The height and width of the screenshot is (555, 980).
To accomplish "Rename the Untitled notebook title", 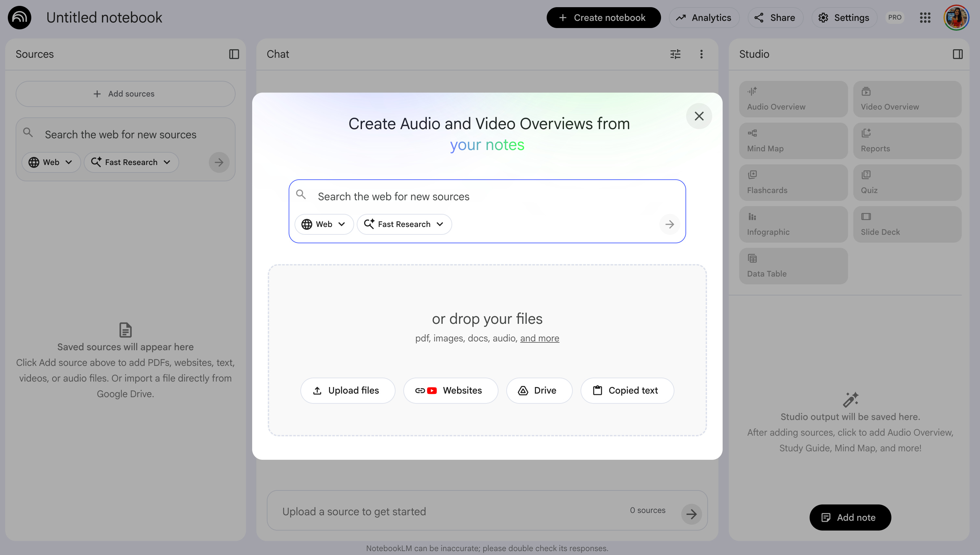I will (x=104, y=18).
